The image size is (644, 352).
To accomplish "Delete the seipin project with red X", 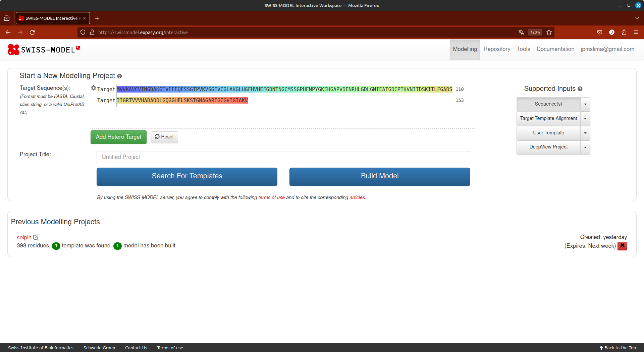I will (x=622, y=246).
